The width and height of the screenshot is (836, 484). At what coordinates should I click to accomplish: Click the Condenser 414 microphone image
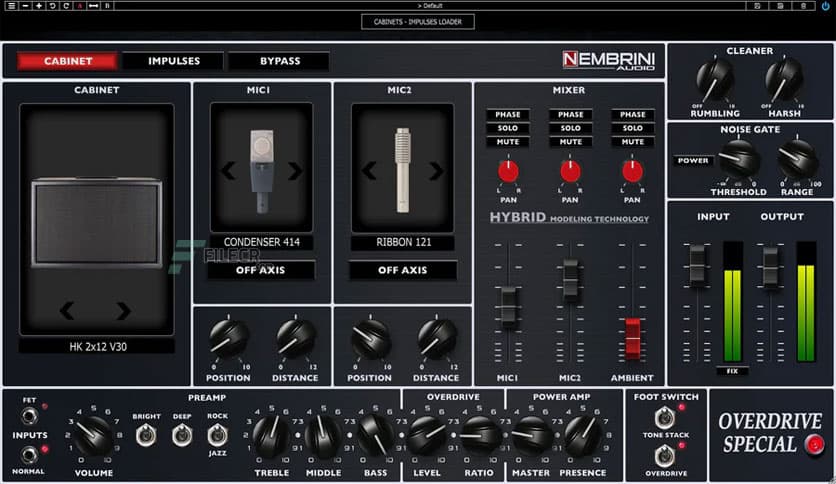262,171
